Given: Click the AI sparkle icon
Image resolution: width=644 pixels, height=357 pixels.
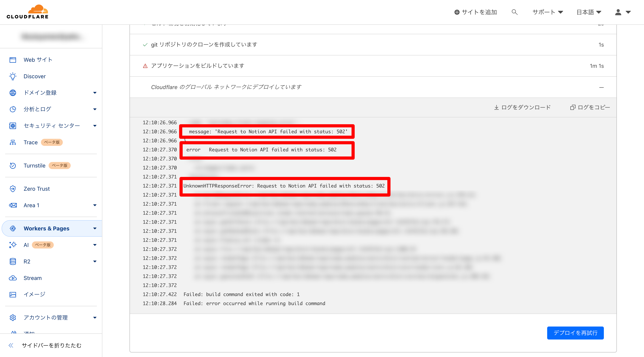Looking at the screenshot, I should (x=13, y=245).
